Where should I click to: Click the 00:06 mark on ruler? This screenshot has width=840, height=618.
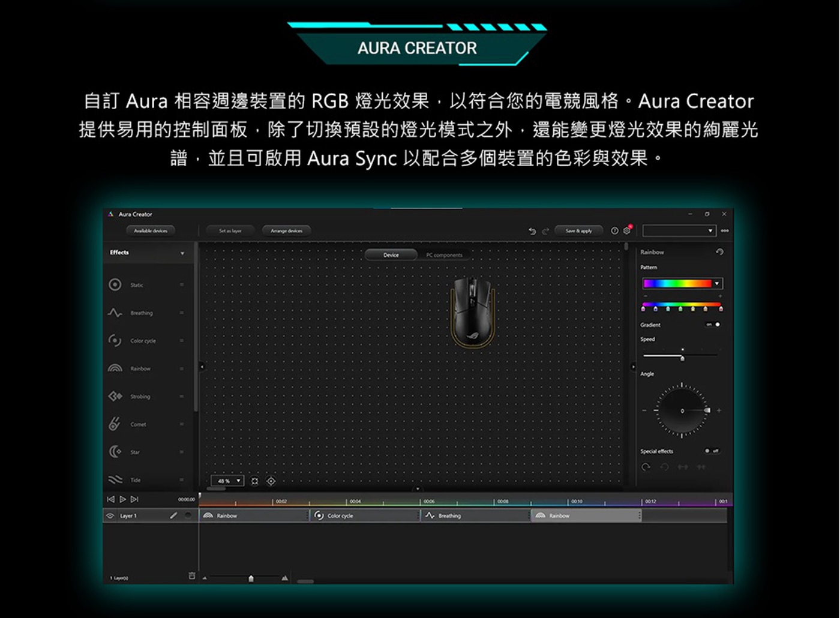pos(429,501)
